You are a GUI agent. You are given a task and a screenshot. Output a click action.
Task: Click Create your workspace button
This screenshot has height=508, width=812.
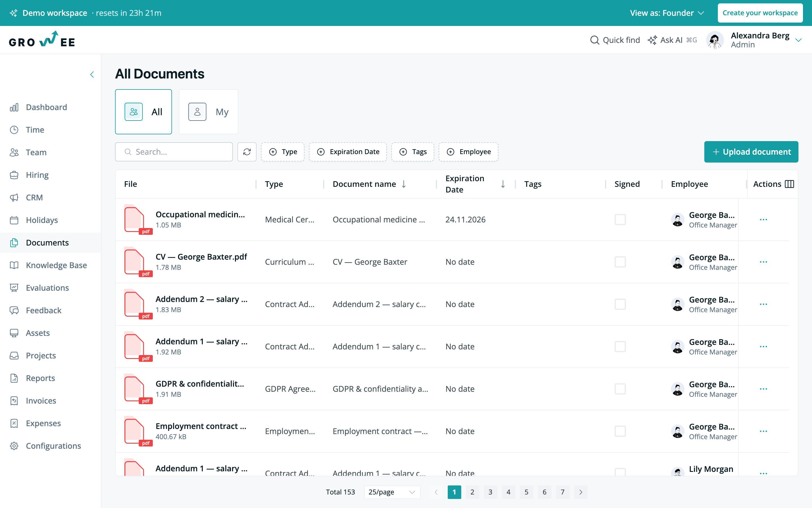pyautogui.click(x=760, y=13)
